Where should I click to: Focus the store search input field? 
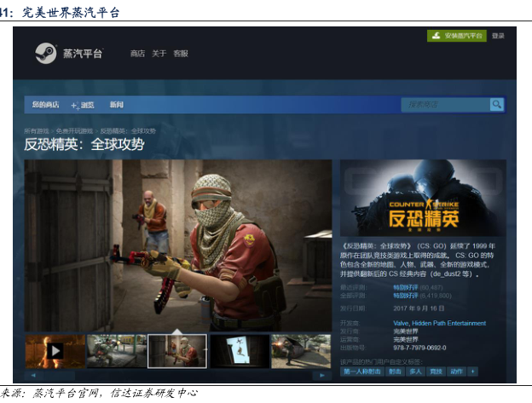click(x=445, y=104)
